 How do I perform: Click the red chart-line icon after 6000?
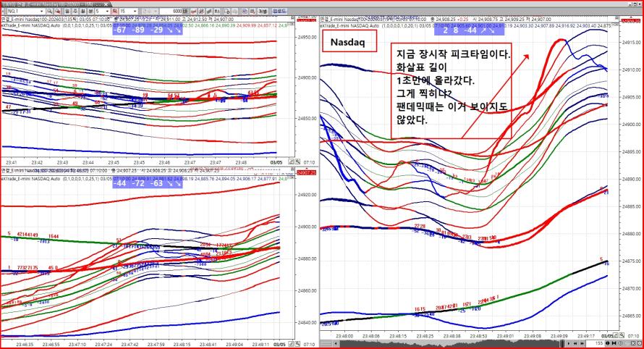192,11
